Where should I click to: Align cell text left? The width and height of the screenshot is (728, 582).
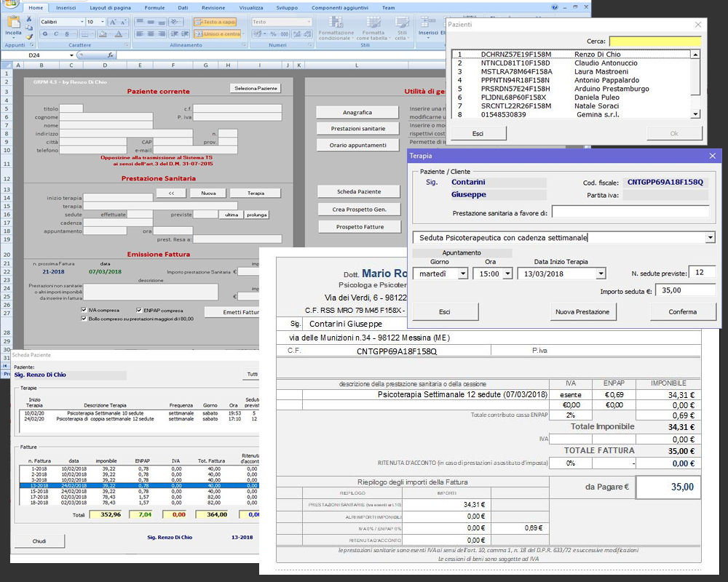pos(139,34)
